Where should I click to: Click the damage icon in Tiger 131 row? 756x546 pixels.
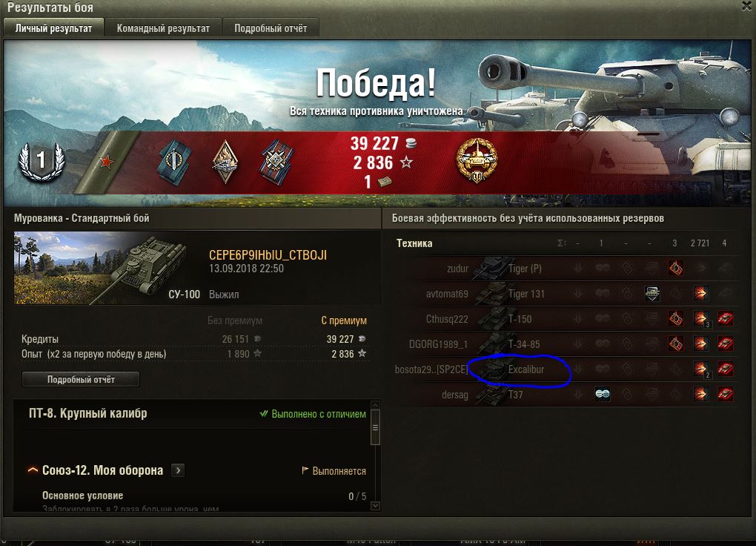click(700, 293)
